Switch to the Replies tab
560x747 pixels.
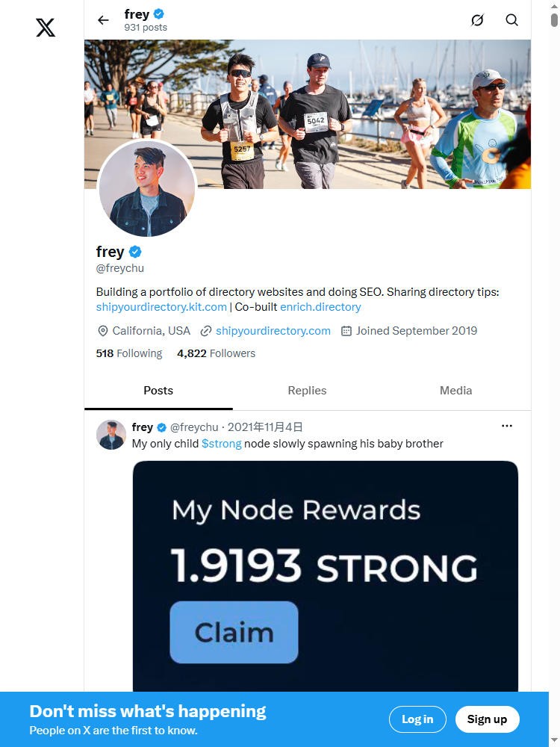[307, 391]
